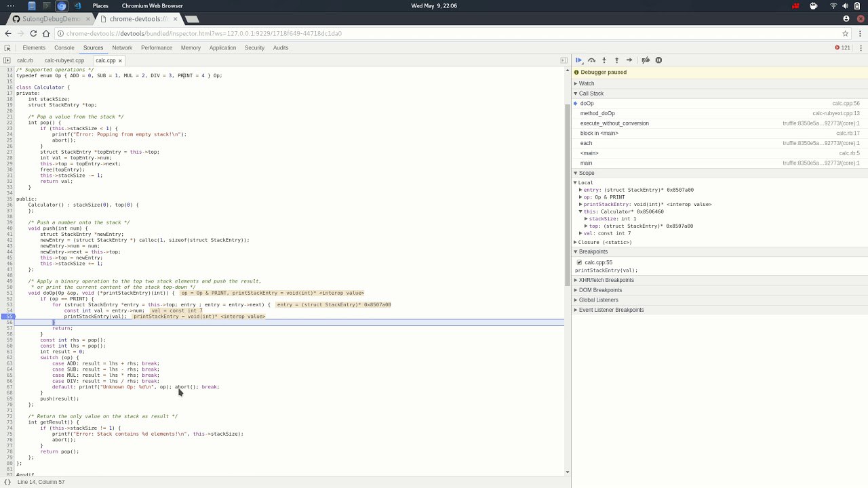Bookmark this page star icon
This screenshot has width=868, height=488.
click(846, 33)
